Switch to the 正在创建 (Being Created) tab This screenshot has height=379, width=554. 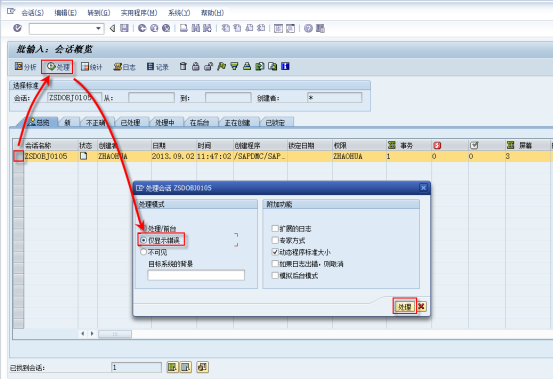(238, 122)
